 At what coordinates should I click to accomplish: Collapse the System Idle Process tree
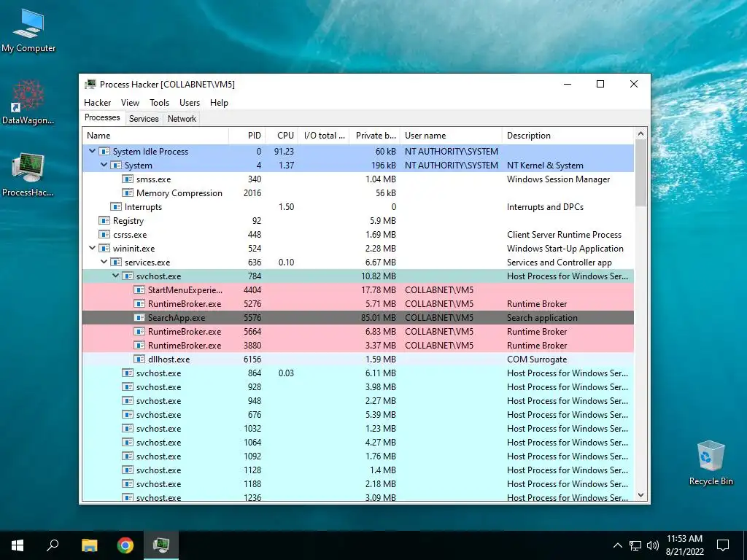click(93, 151)
